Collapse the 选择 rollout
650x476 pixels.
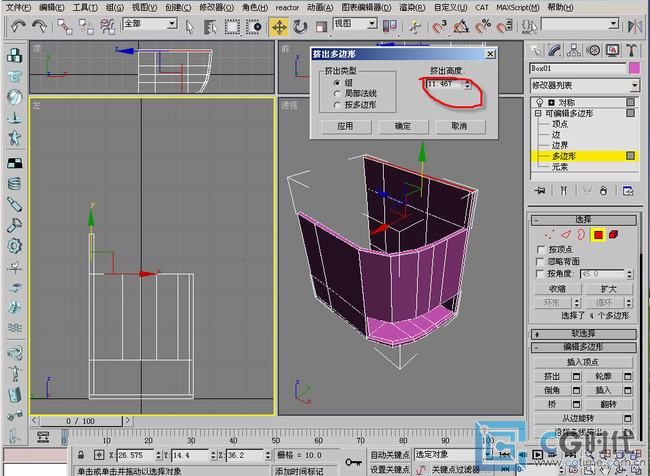tap(583, 220)
